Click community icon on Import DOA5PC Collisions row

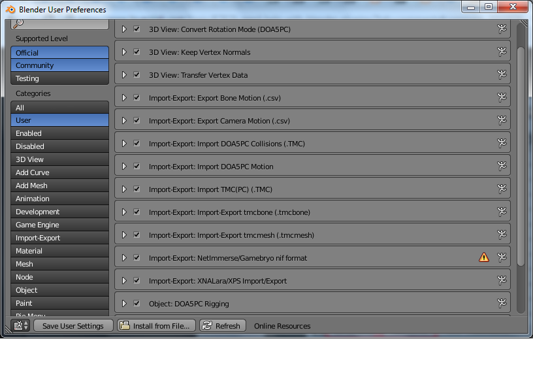(502, 143)
